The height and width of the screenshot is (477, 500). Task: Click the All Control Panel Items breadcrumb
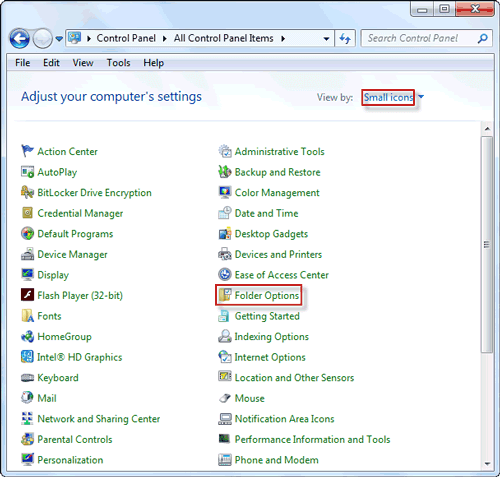coord(223,38)
